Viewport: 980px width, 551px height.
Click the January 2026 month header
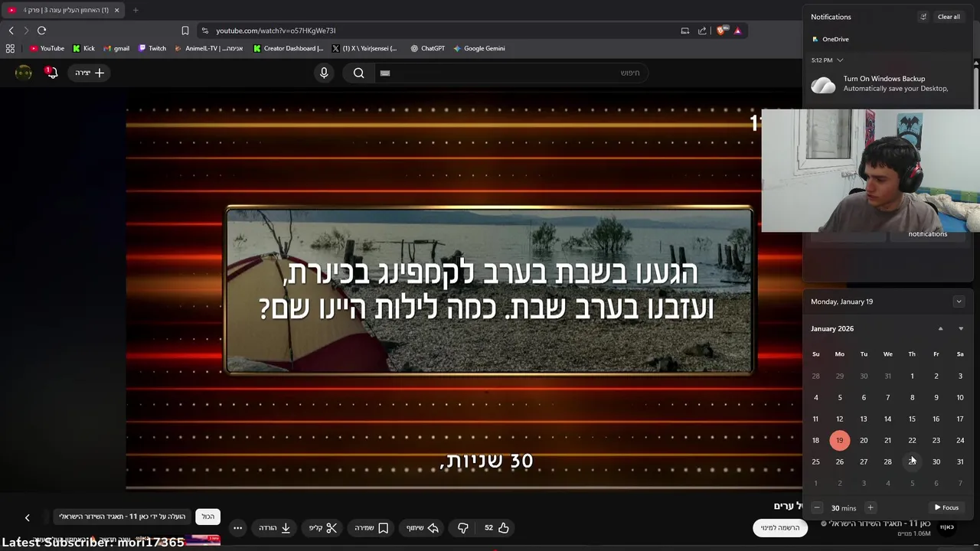click(x=832, y=328)
